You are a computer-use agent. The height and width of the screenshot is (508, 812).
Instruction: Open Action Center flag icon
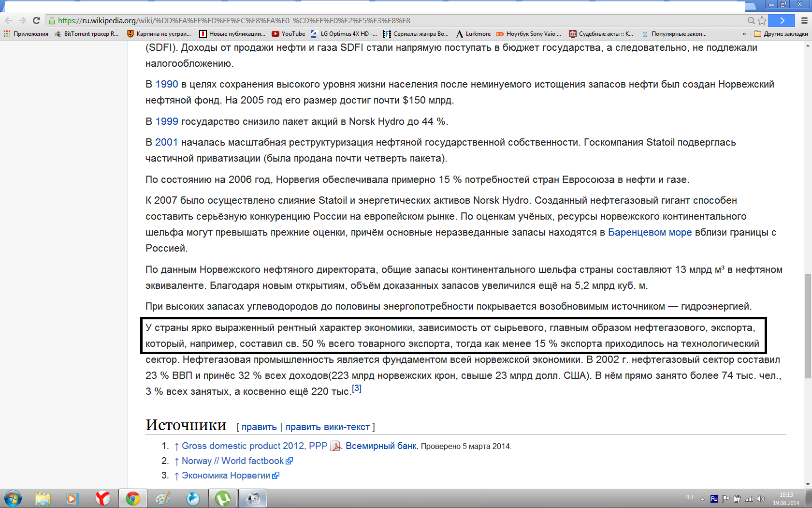pos(725,499)
